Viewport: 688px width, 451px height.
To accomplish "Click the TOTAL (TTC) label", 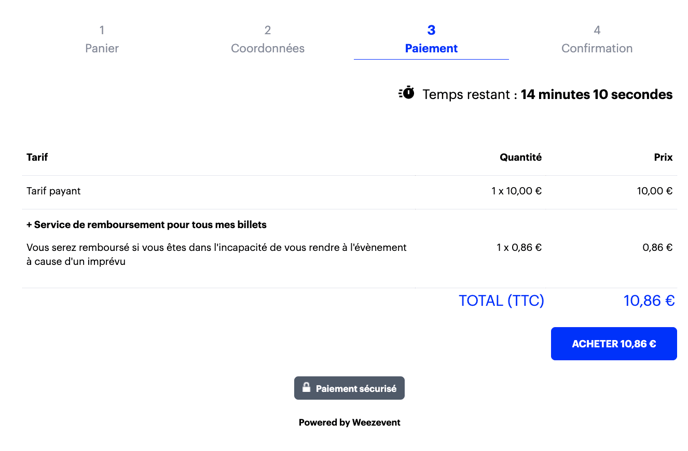I will coord(501,301).
